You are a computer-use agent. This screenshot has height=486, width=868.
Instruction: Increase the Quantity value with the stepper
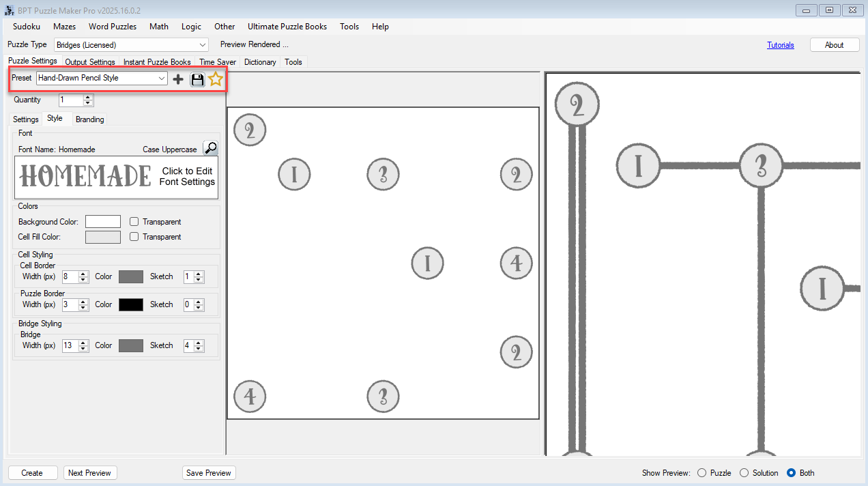pyautogui.click(x=87, y=98)
